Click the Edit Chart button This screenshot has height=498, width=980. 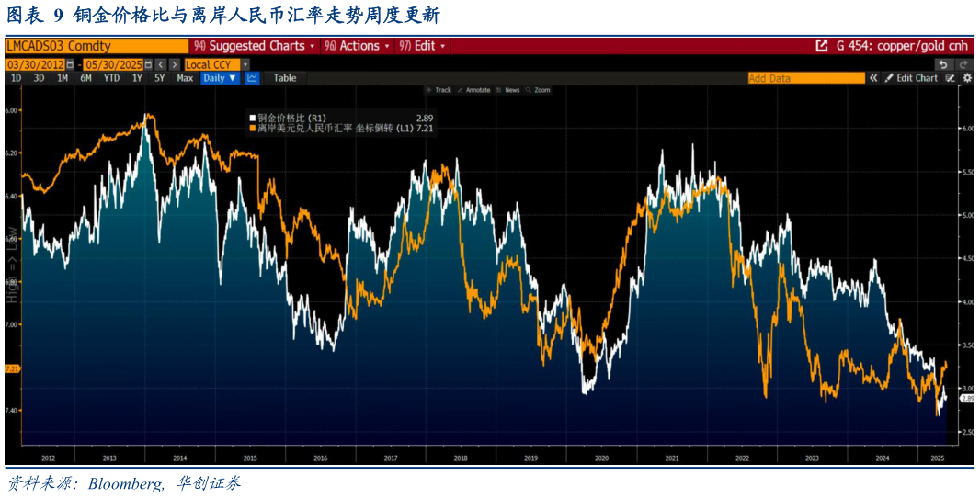(911, 78)
